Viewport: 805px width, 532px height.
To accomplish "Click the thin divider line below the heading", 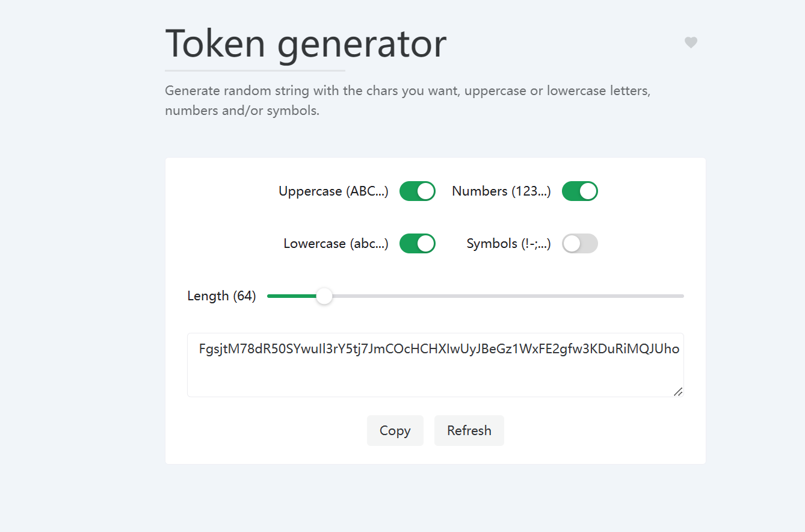I will pyautogui.click(x=255, y=70).
